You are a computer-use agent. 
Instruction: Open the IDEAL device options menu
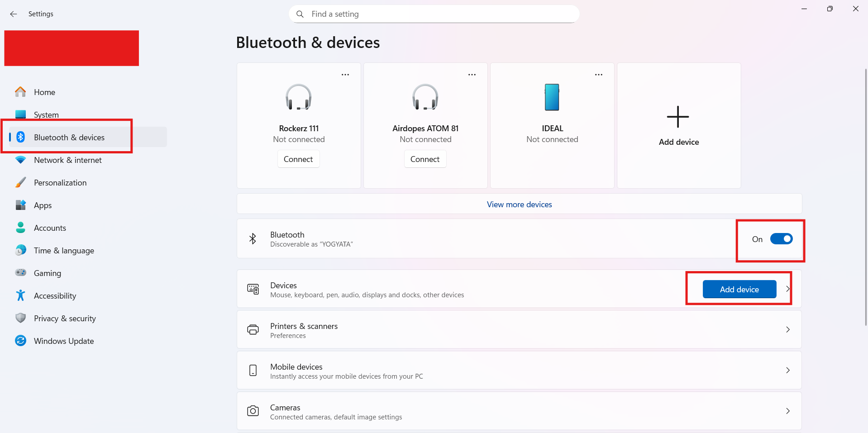pyautogui.click(x=599, y=74)
